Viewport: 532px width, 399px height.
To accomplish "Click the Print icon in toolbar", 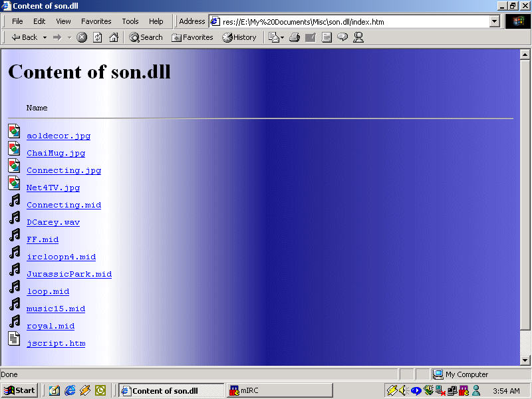I will (x=294, y=37).
